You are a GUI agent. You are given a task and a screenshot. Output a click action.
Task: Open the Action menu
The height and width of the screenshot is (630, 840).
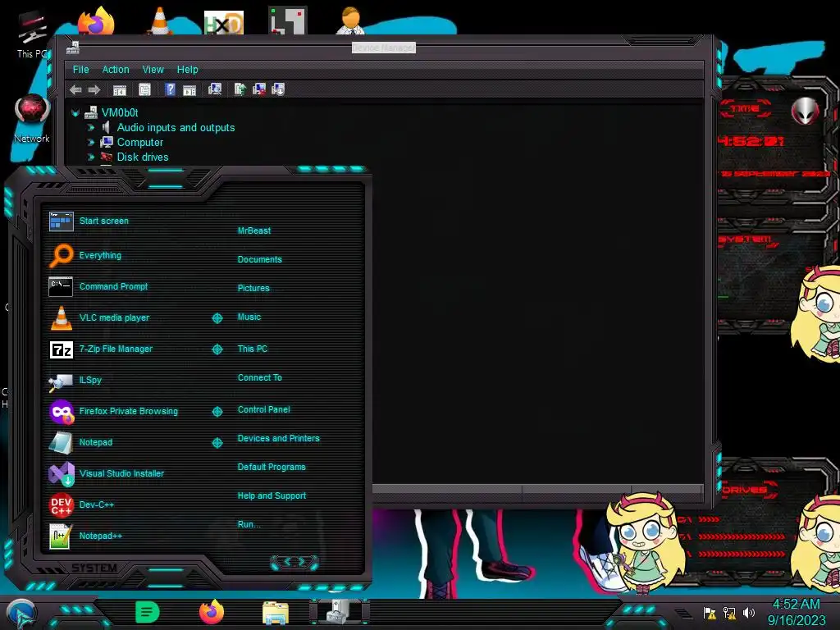[116, 70]
